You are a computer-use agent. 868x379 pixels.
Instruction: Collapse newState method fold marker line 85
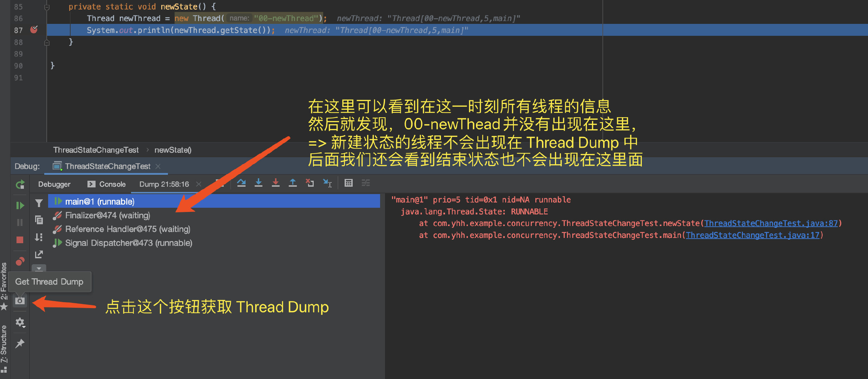(x=47, y=7)
